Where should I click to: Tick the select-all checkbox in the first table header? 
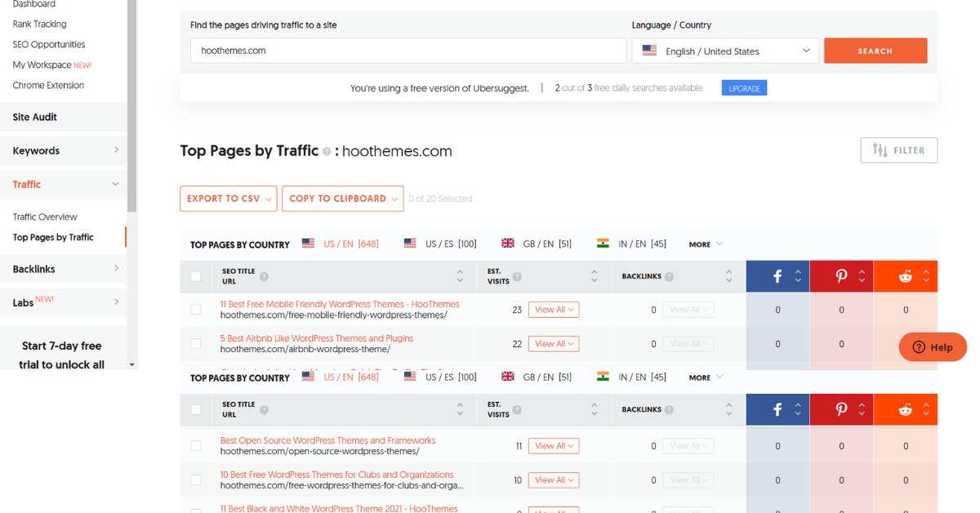[x=196, y=276]
